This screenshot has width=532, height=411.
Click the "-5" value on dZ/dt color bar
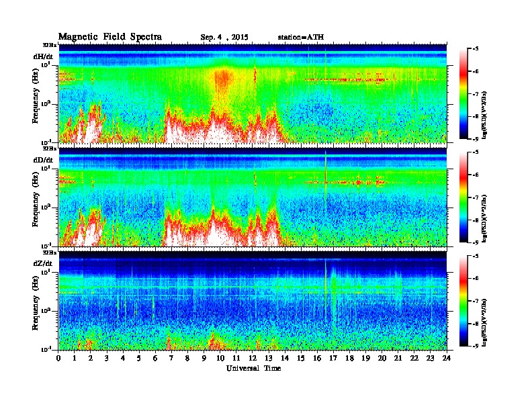click(x=476, y=256)
